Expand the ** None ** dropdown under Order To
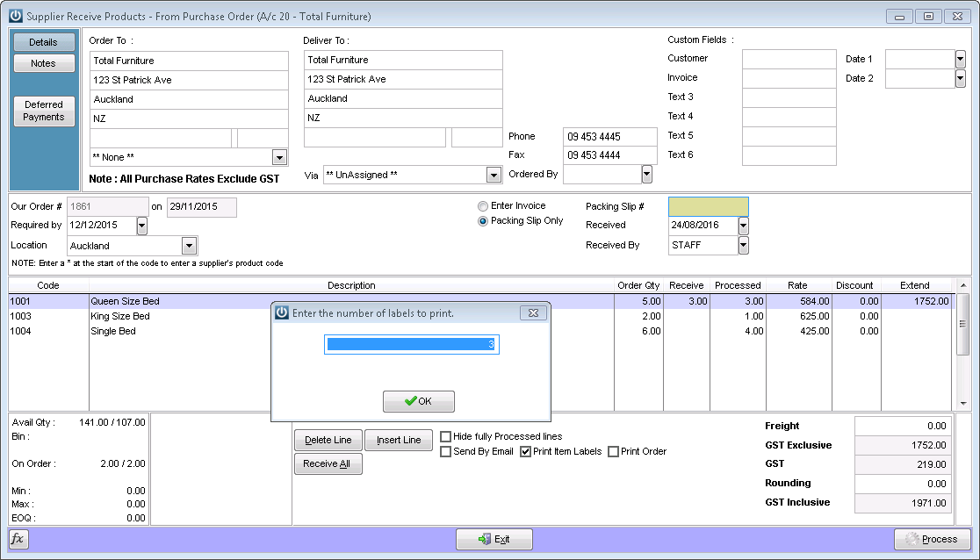Image resolution: width=980 pixels, height=560 pixels. [x=279, y=157]
